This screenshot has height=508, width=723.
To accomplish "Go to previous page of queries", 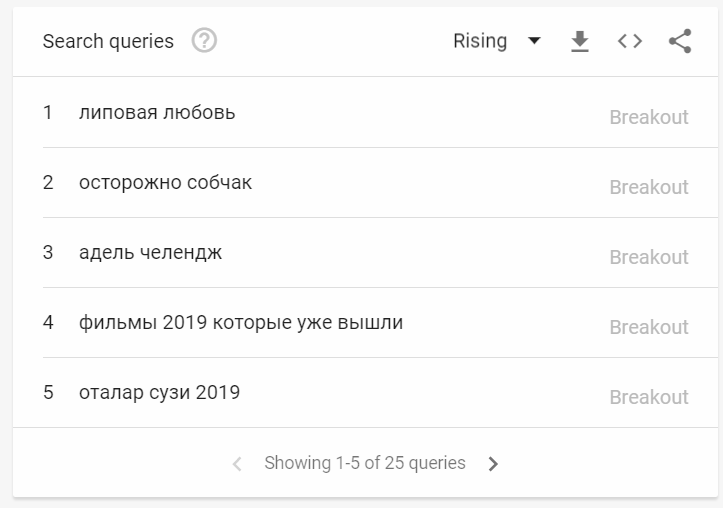I will pyautogui.click(x=237, y=464).
